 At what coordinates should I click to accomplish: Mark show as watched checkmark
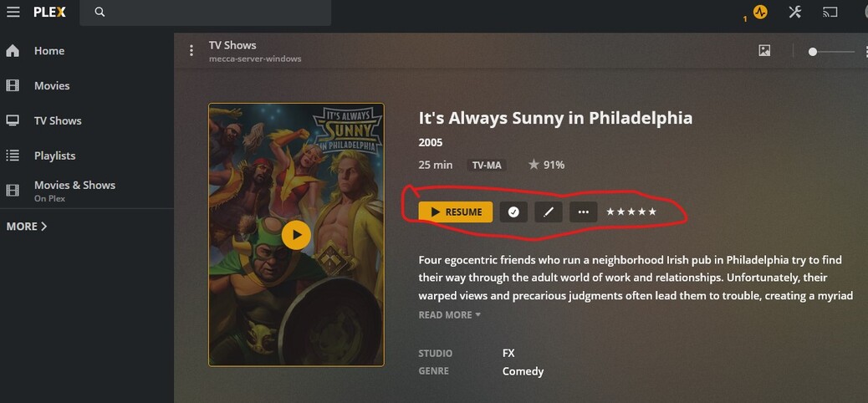click(x=513, y=212)
